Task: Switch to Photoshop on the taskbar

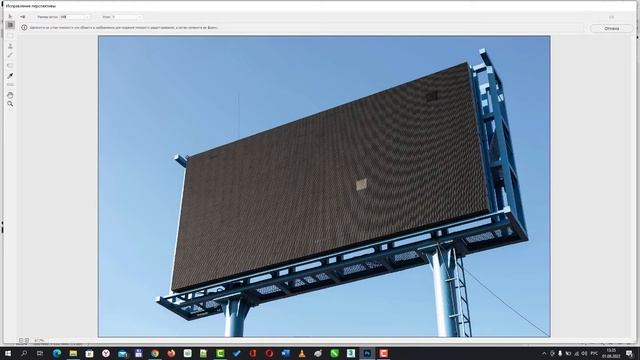Action: [x=367, y=353]
